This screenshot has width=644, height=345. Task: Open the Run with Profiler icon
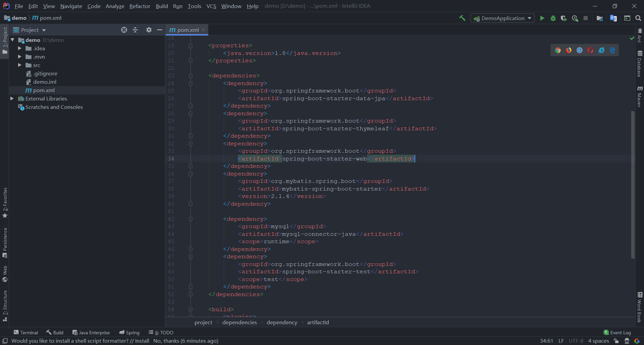click(575, 18)
